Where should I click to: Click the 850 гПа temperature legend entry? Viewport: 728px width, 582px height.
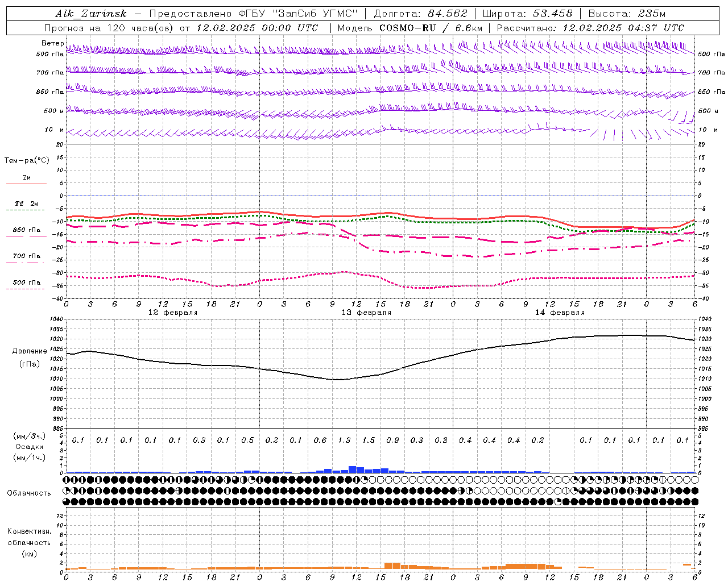[x=27, y=230]
